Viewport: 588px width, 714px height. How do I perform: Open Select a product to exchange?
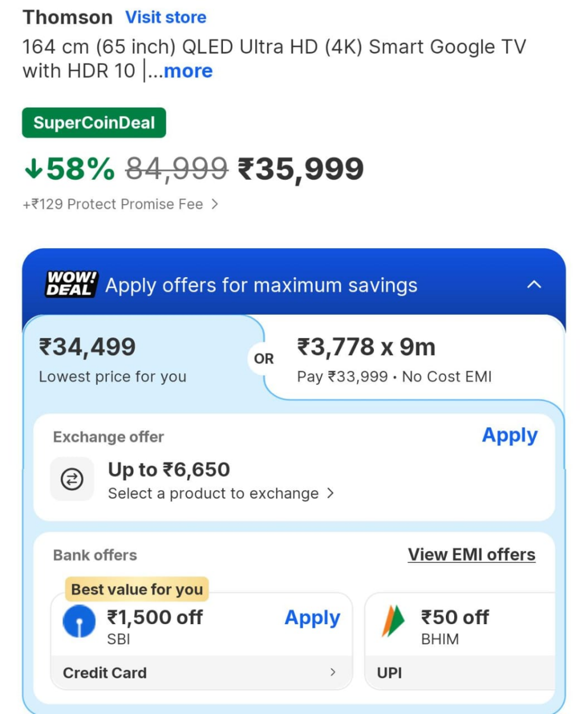pos(221,493)
